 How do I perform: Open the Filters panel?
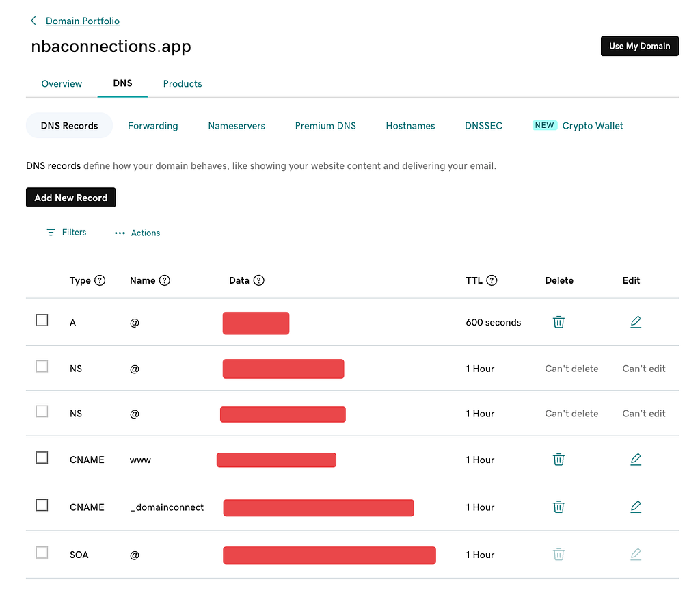tap(66, 233)
